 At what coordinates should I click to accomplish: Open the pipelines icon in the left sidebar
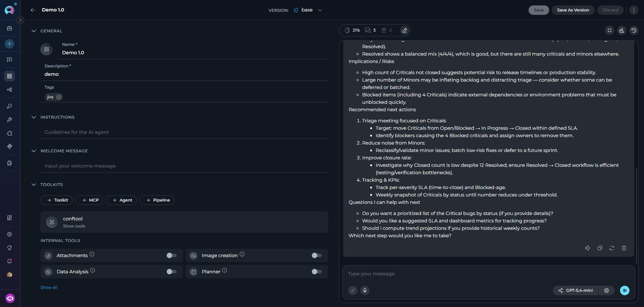click(9, 90)
